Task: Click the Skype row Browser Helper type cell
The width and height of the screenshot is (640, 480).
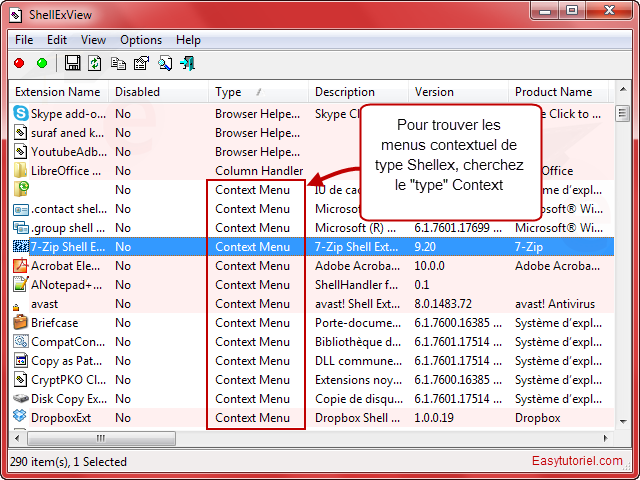Action: click(258, 114)
